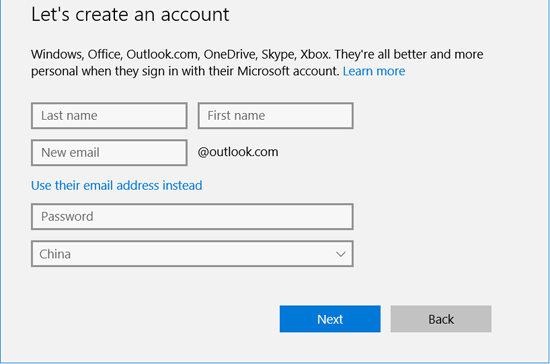Click the gray Back button
Image resolution: width=550 pixels, height=364 pixels.
click(x=441, y=319)
